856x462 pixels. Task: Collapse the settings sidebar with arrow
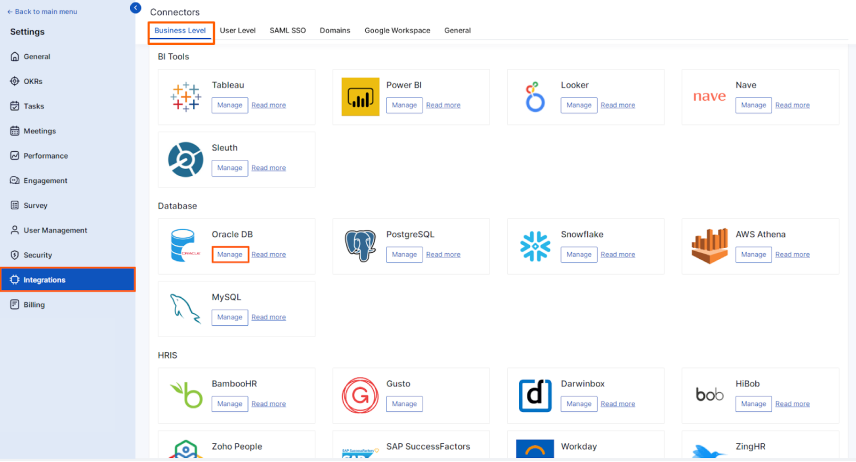[135, 8]
